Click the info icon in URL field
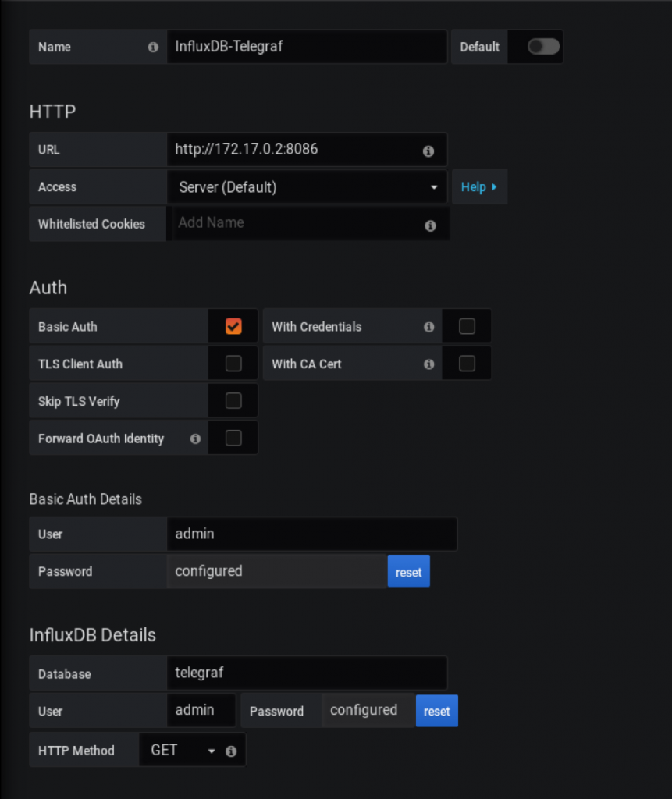Image resolution: width=672 pixels, height=799 pixels. tap(428, 151)
